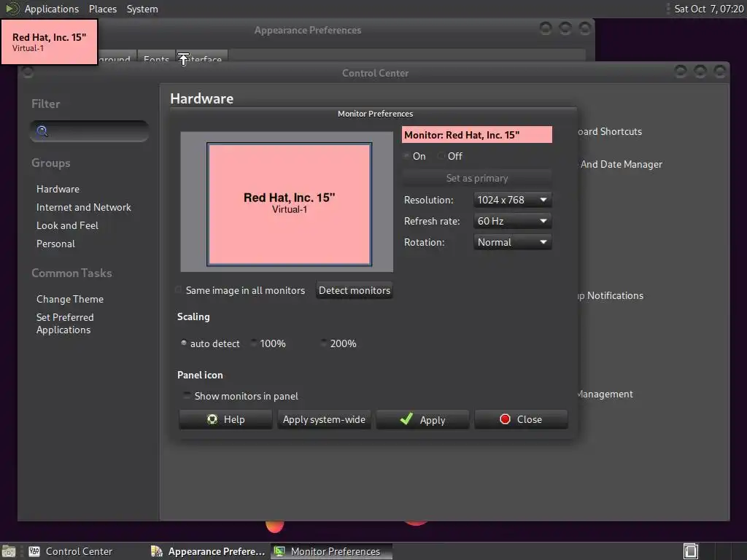Open the System menu

[142, 9]
